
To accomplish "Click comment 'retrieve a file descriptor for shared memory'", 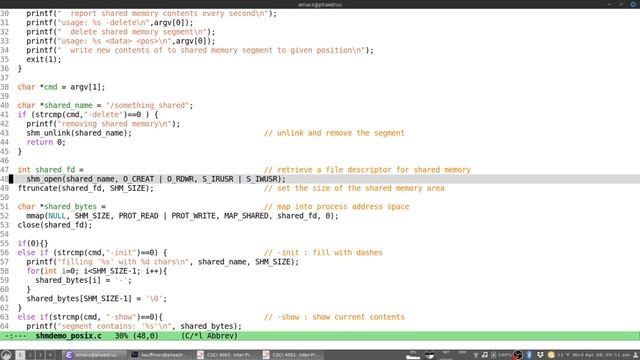I will coord(367,170).
